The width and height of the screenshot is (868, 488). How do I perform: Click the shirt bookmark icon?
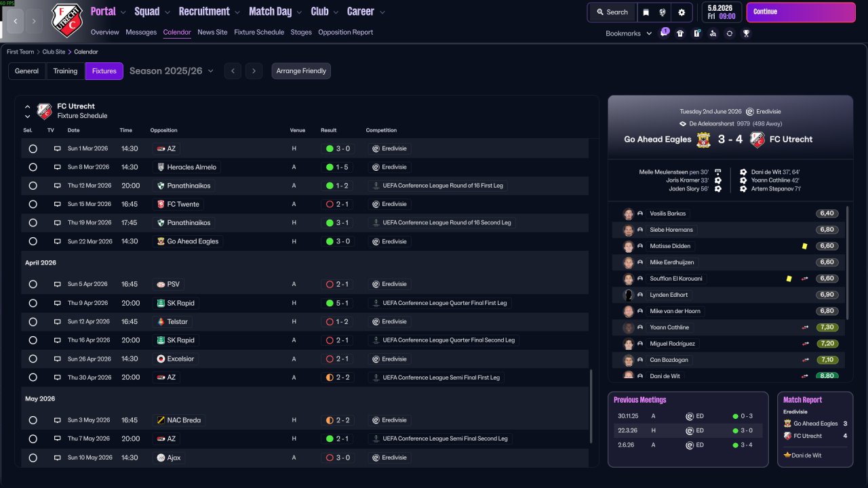(x=680, y=33)
